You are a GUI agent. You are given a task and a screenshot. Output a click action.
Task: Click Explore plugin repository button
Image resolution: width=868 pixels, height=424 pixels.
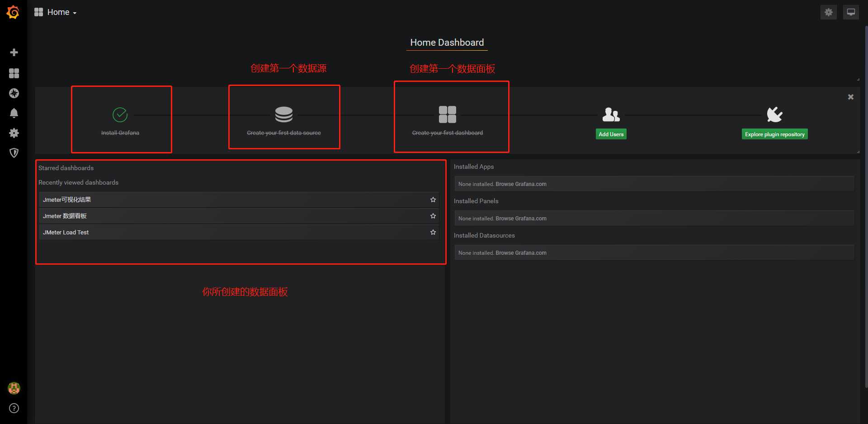775,134
